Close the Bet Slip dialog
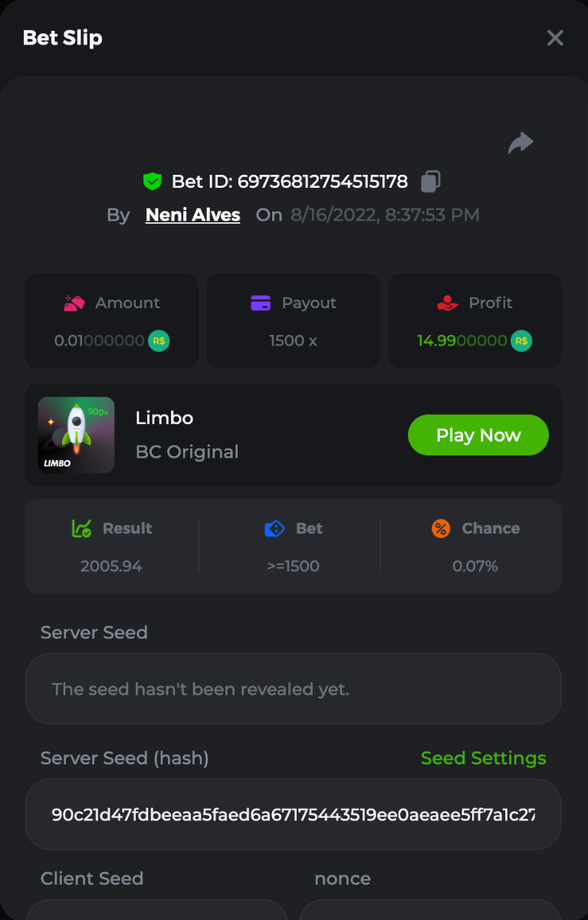The image size is (588, 920). tap(555, 38)
